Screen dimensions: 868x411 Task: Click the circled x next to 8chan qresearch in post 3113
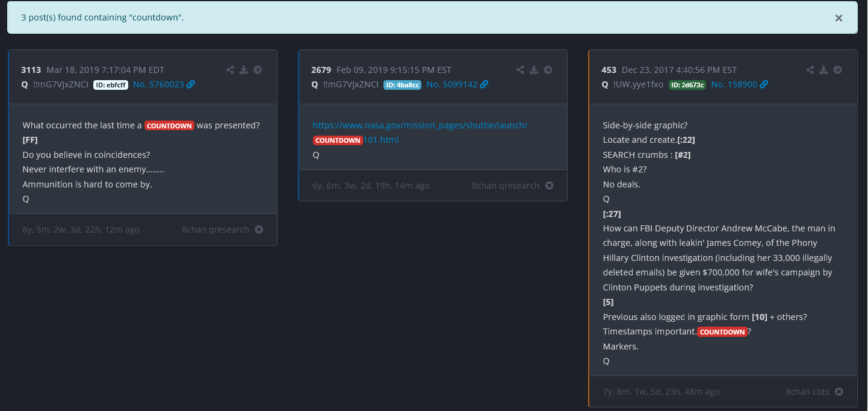pyautogui.click(x=259, y=230)
